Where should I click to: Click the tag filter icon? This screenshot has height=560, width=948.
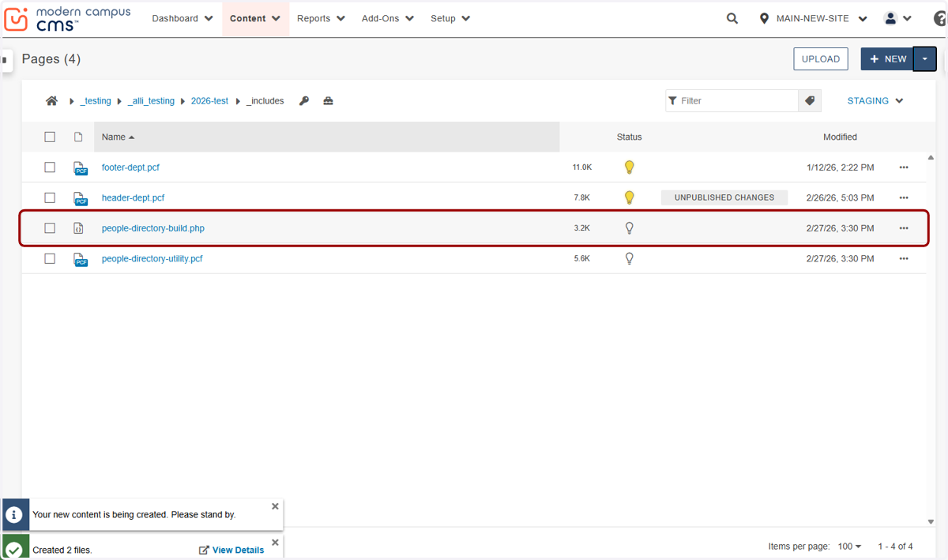coord(810,101)
